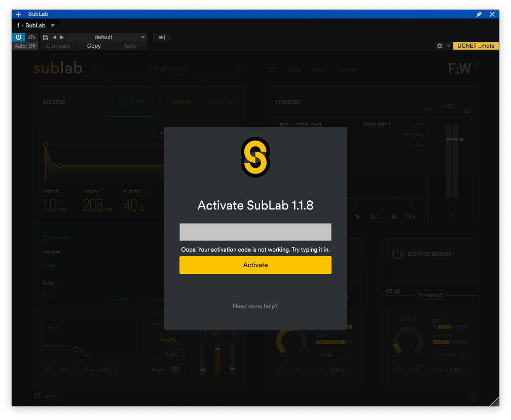Toggle the 'Auto: Off' button
This screenshot has height=420, width=511.
click(x=25, y=46)
